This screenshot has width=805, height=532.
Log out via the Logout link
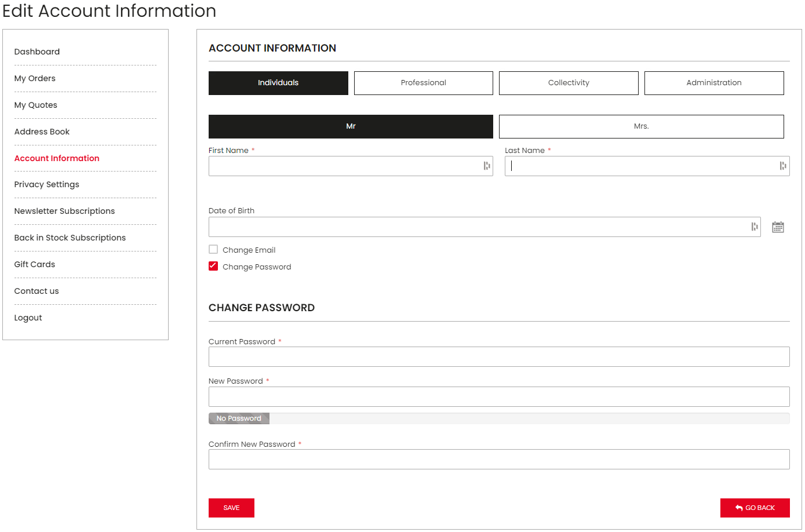28,318
